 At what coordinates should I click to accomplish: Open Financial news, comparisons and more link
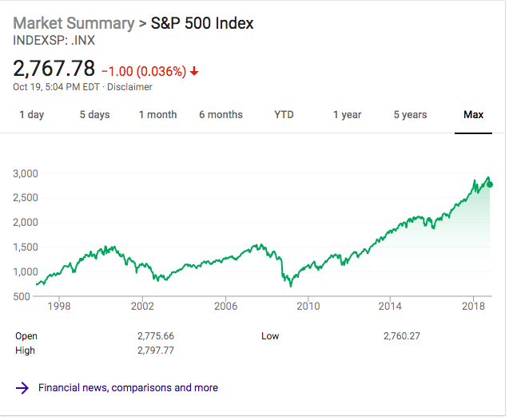point(128,388)
